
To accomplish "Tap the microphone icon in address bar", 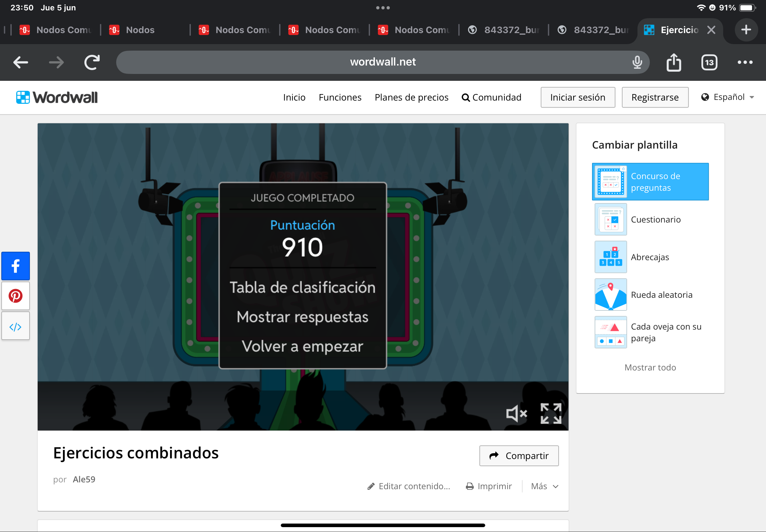I will [637, 62].
